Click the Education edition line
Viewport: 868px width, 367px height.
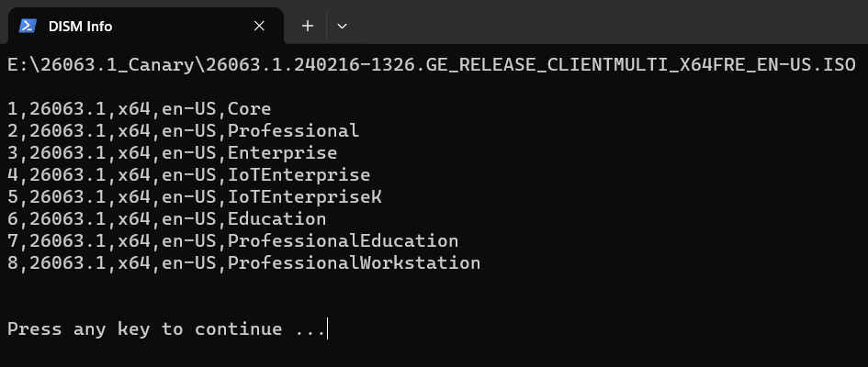pos(166,219)
